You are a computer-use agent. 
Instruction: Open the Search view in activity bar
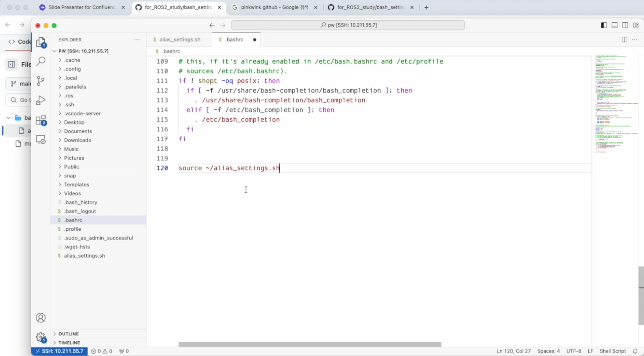point(41,62)
